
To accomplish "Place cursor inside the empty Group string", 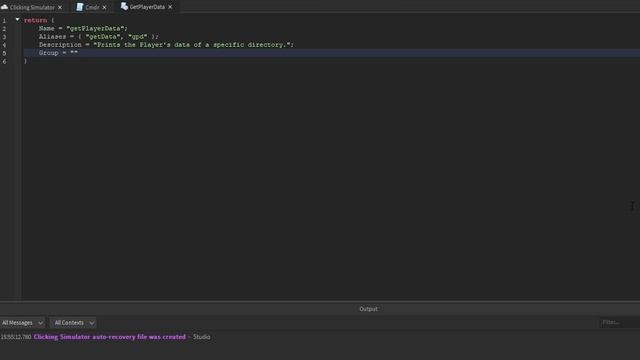I will coord(74,53).
